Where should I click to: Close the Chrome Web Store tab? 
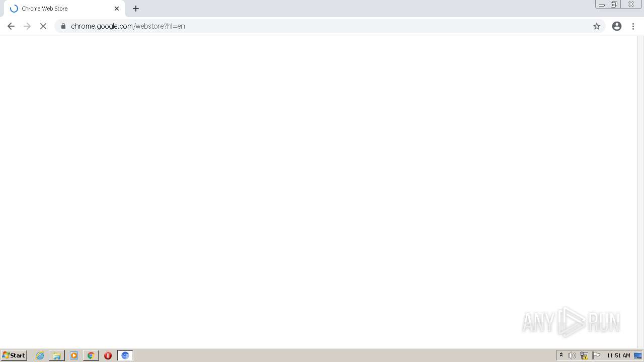(x=117, y=9)
